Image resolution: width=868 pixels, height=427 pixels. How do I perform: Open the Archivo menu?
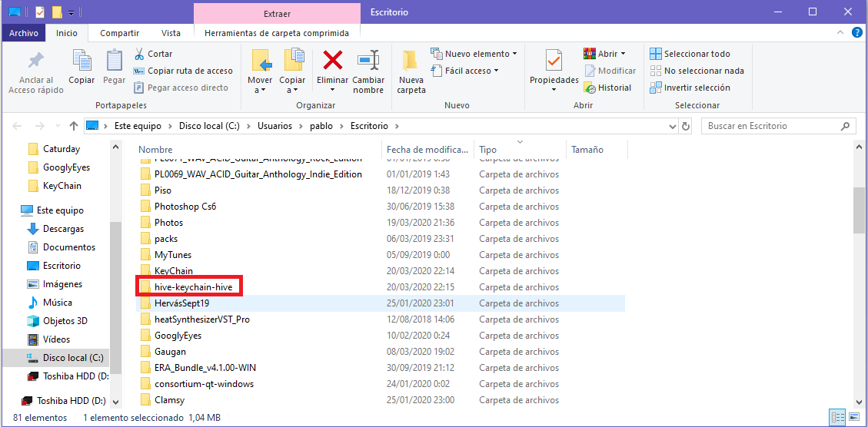pos(24,32)
